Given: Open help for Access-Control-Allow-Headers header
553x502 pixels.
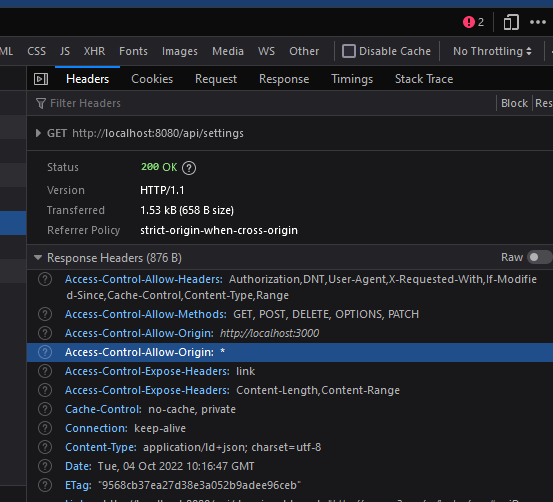Looking at the screenshot, I should coord(45,279).
